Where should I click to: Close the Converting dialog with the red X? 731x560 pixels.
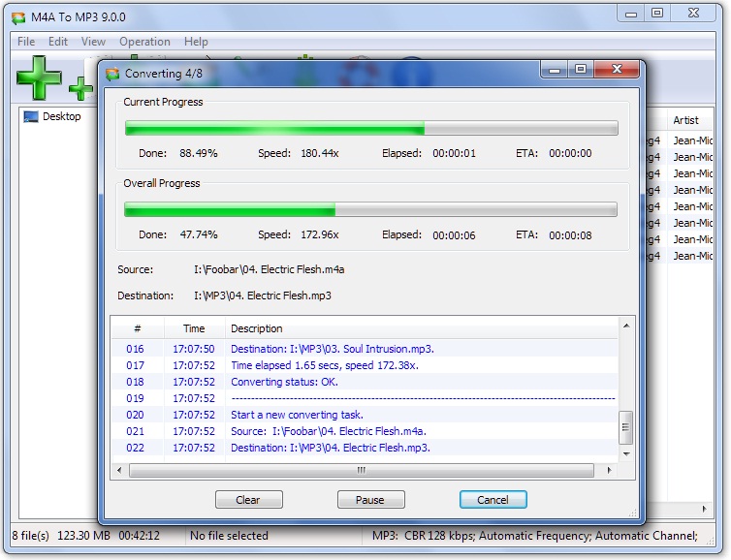pyautogui.click(x=617, y=70)
